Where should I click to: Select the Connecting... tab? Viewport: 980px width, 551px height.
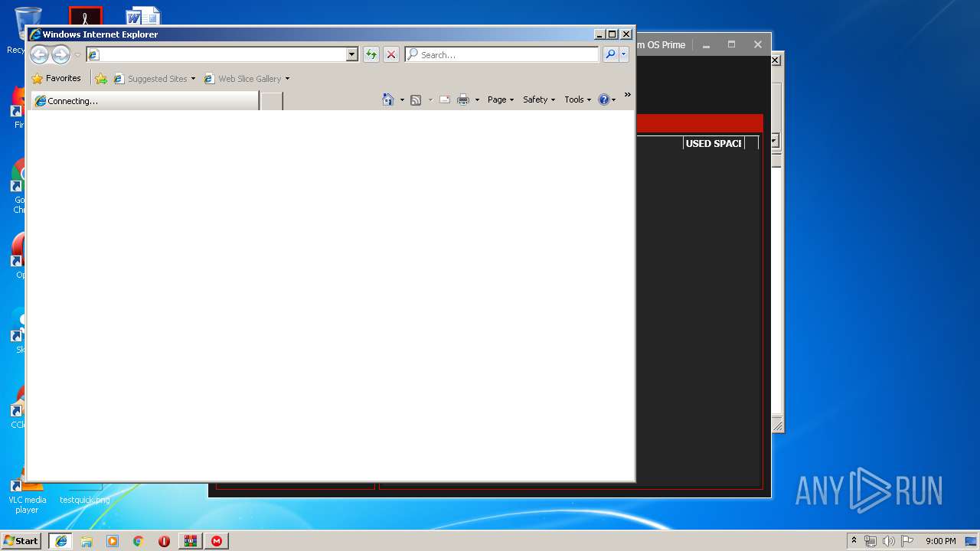point(145,100)
